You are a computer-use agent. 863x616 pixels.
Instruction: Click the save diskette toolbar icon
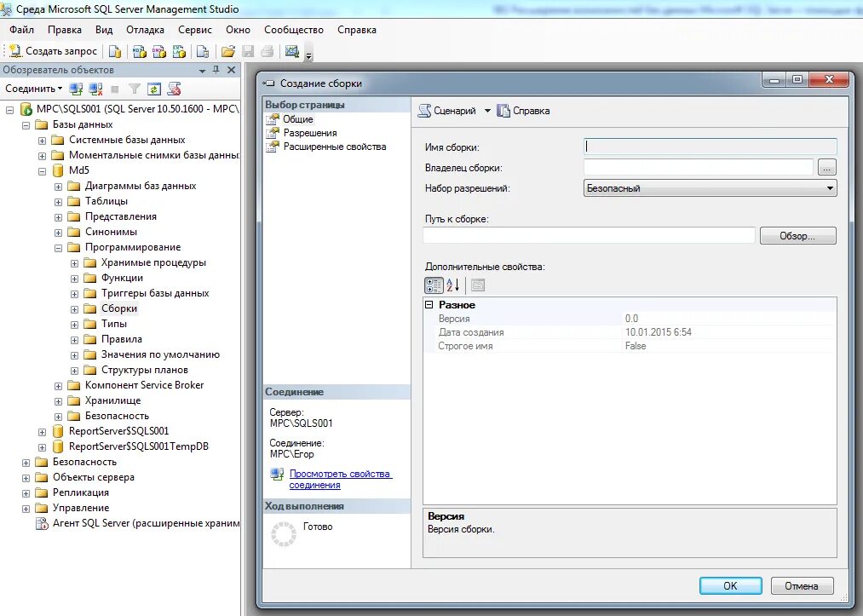coord(248,51)
